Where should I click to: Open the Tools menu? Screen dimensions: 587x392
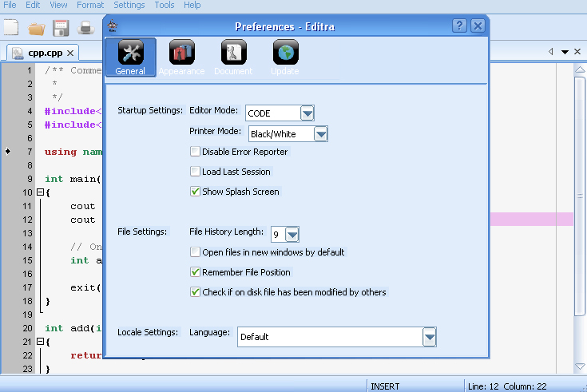tap(165, 5)
